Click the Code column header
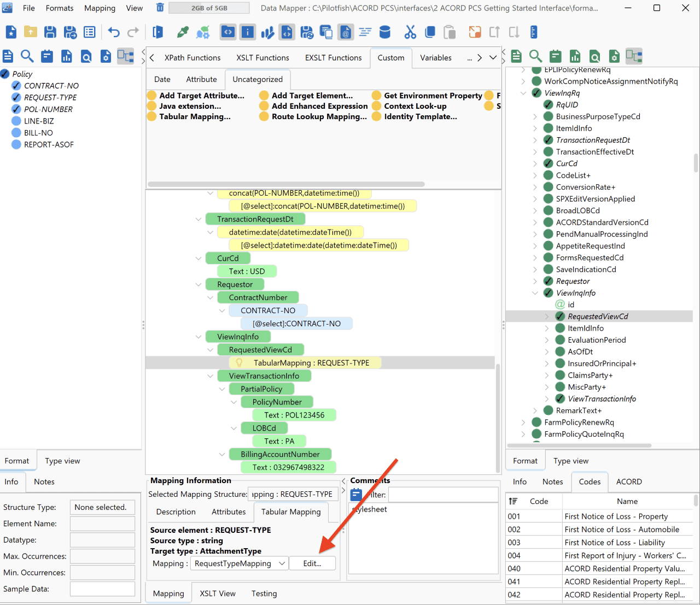 coord(539,501)
